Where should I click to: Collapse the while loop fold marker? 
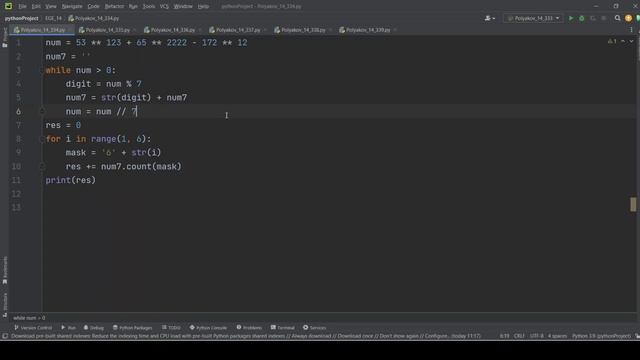[42, 70]
